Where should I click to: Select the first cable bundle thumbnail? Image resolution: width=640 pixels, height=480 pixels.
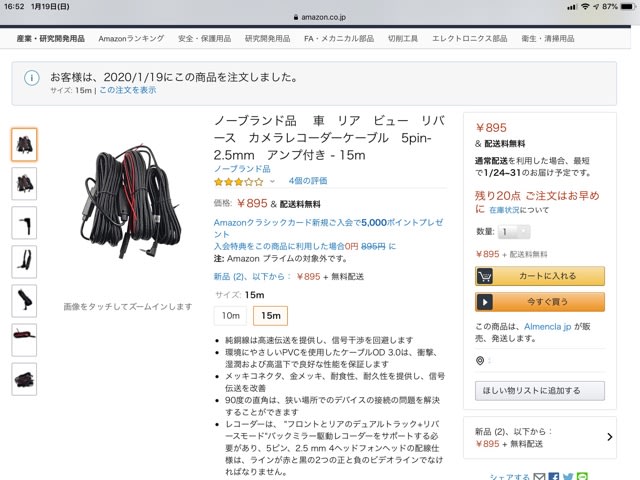click(x=24, y=144)
